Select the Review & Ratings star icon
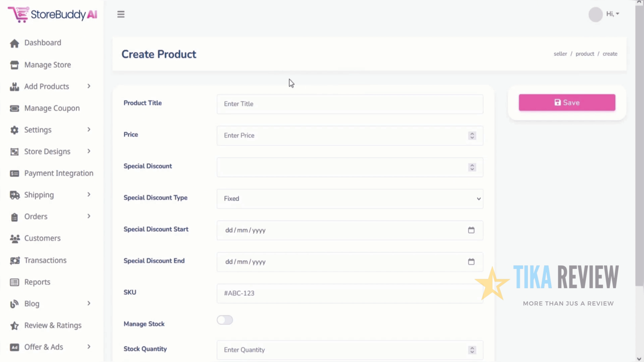Viewport: 644px width, 362px height. pos(14,325)
